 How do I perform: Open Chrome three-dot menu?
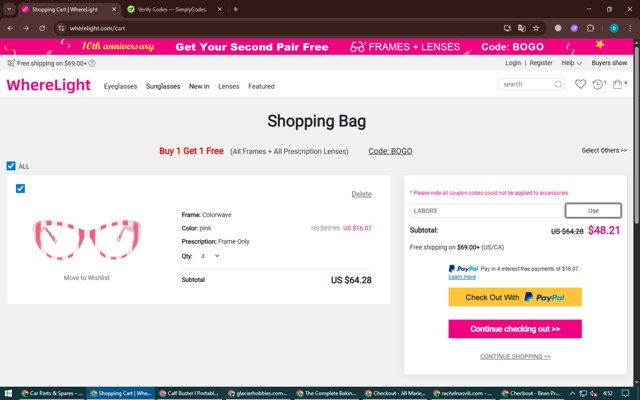coord(630,28)
